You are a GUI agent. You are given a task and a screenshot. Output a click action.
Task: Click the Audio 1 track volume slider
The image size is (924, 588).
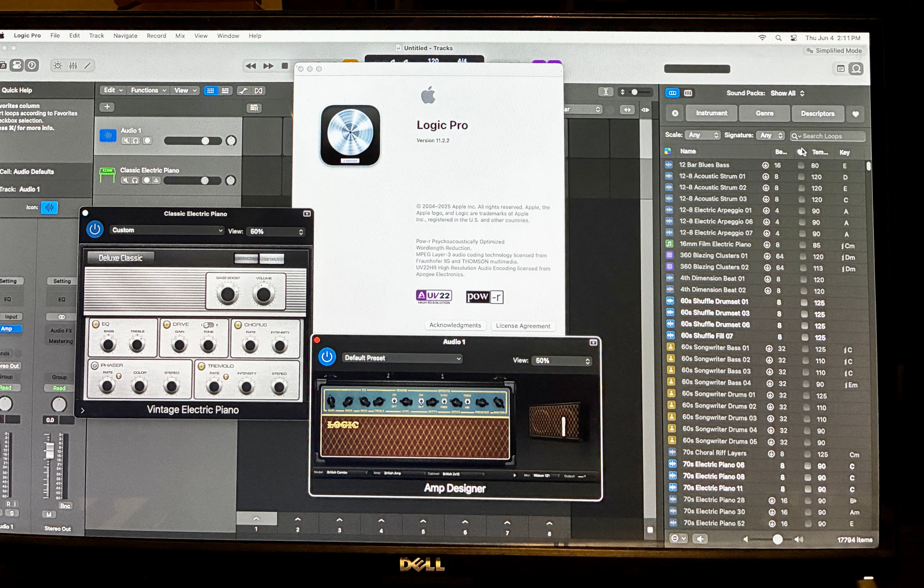pyautogui.click(x=193, y=141)
